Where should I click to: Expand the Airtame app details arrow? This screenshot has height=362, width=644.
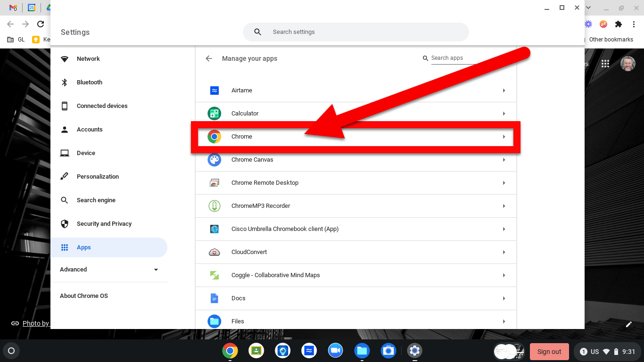point(504,90)
